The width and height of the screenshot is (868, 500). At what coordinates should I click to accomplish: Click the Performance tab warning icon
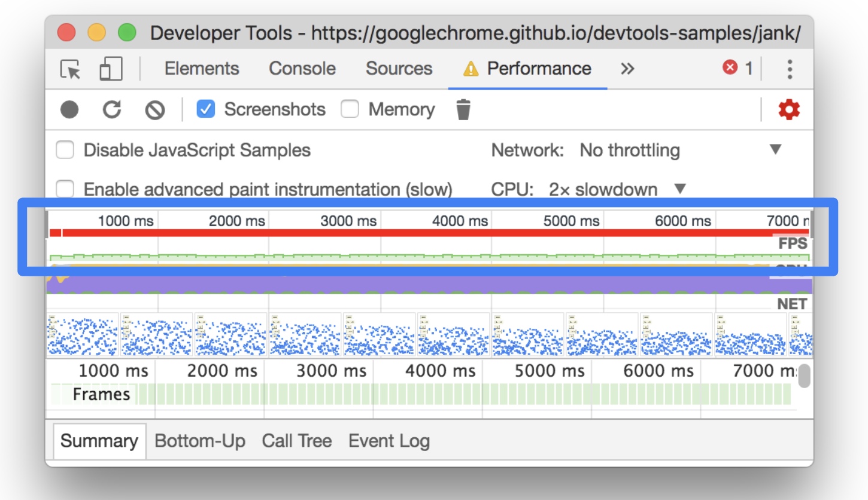471,69
